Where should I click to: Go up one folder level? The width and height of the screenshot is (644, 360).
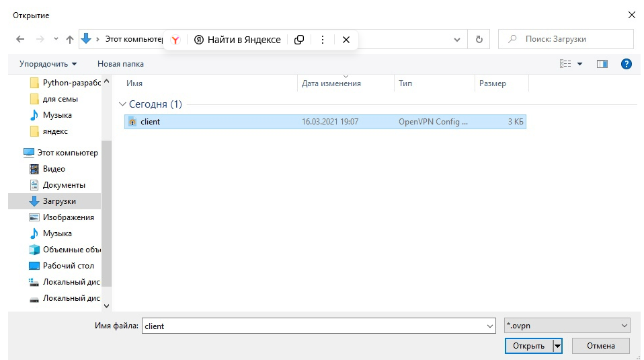[70, 40]
